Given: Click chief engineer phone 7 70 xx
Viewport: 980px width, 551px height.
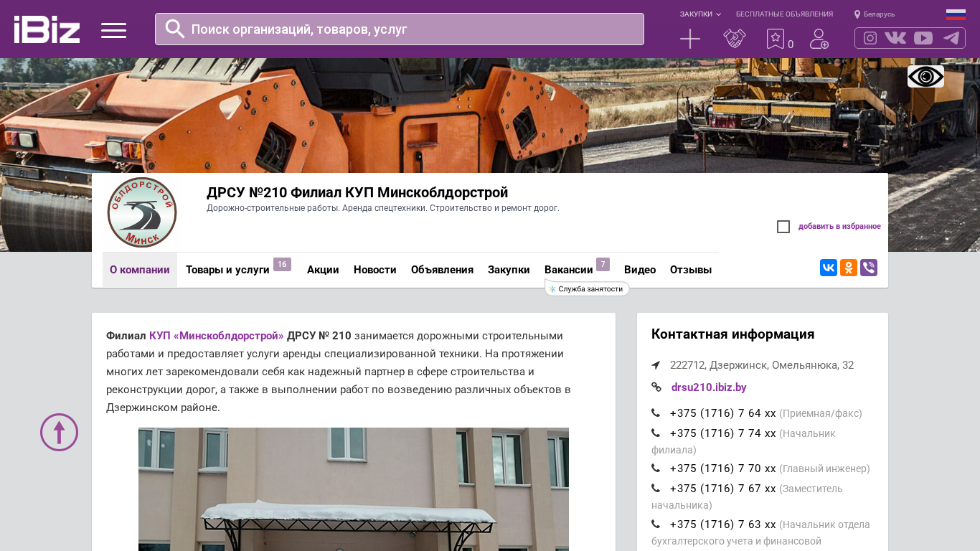Looking at the screenshot, I should click(x=723, y=468).
